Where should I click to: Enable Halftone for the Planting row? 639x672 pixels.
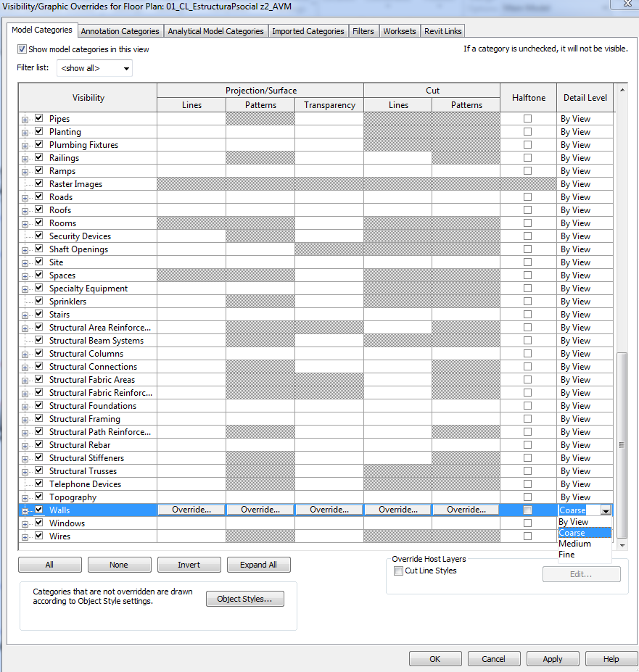(527, 131)
